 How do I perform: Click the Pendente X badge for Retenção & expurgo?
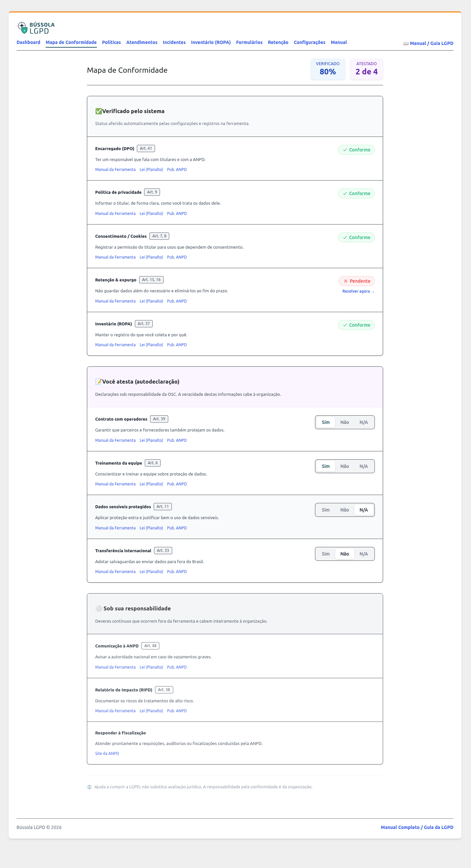(x=356, y=281)
